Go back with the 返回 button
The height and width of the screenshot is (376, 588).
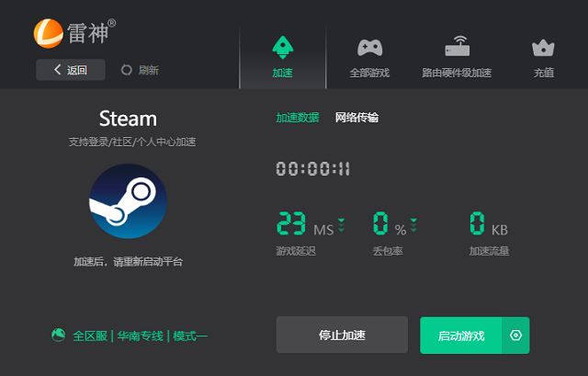click(x=71, y=70)
